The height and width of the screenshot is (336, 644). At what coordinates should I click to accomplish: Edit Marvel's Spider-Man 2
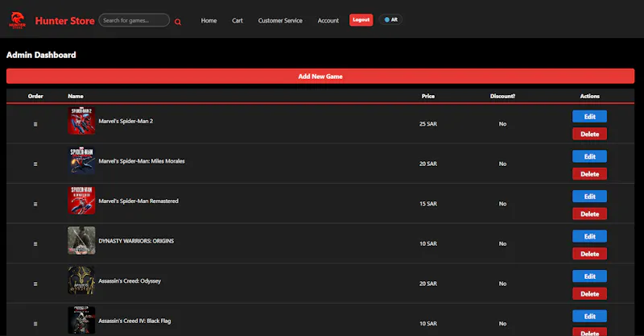589,116
